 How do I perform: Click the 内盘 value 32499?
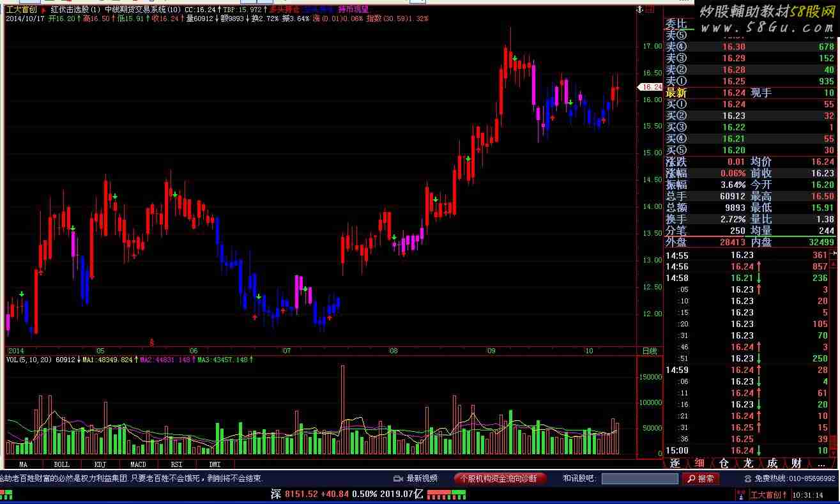[820, 242]
